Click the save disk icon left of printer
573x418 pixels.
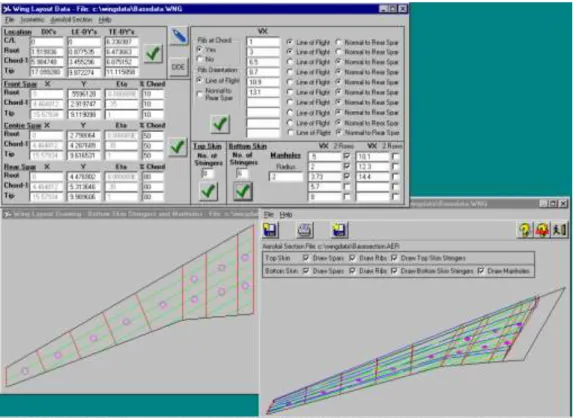pyautogui.click(x=270, y=230)
